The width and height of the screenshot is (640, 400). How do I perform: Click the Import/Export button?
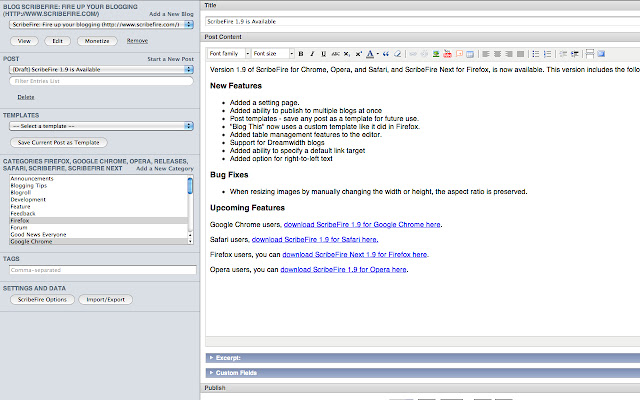[x=106, y=300]
